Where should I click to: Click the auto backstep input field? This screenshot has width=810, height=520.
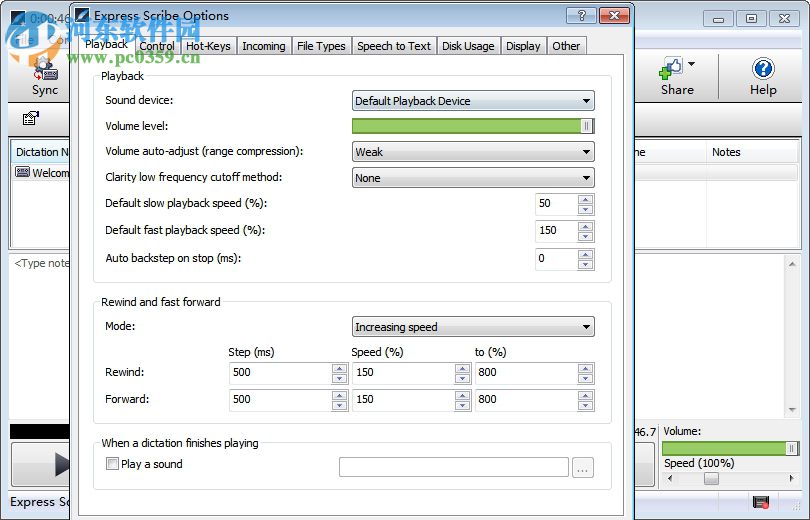click(556, 259)
